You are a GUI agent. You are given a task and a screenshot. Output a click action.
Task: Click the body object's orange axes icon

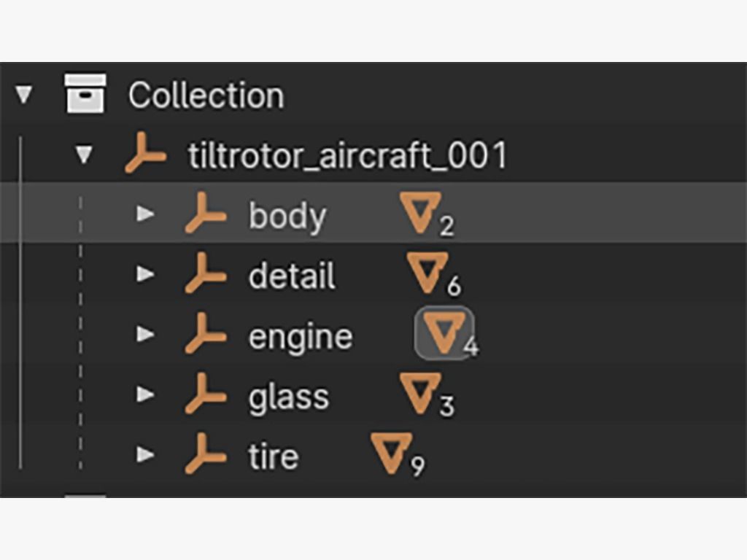click(206, 216)
